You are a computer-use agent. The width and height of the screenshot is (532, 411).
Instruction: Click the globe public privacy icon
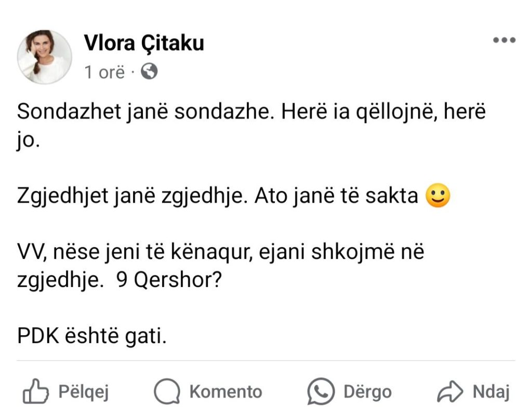(x=149, y=72)
